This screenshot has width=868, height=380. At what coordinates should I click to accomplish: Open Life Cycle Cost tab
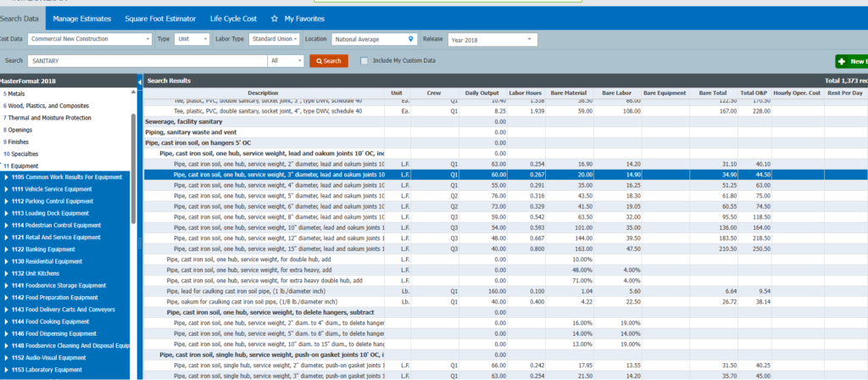pos(234,19)
